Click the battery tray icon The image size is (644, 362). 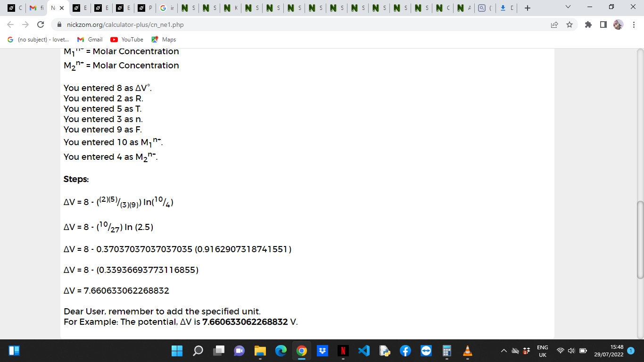tap(583, 351)
